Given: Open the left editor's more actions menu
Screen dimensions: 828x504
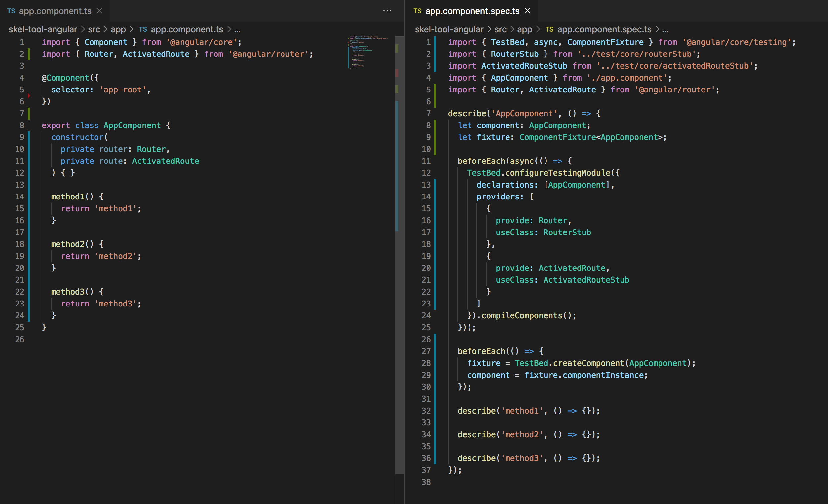Looking at the screenshot, I should 387,11.
